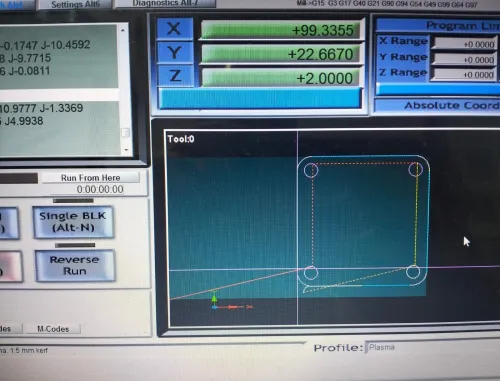Click the Z Range label
The height and width of the screenshot is (381, 500).
[x=403, y=72]
